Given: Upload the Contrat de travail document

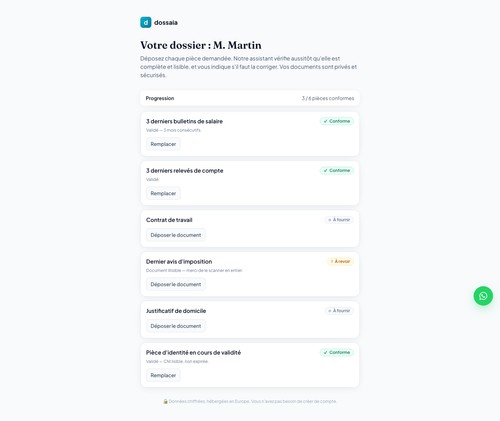Looking at the screenshot, I should [x=176, y=235].
